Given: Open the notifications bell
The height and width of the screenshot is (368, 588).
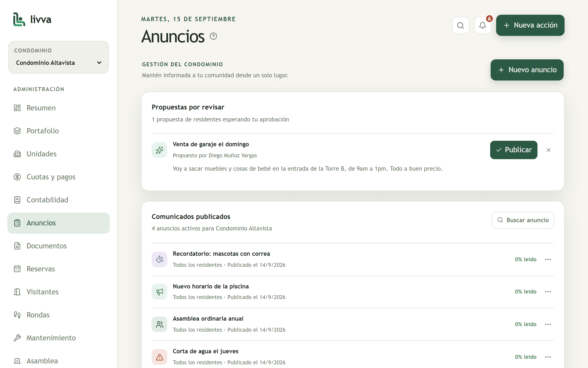Looking at the screenshot, I should [483, 25].
